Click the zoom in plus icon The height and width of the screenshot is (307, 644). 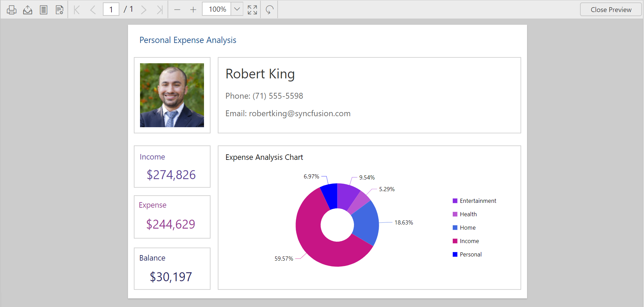193,10
